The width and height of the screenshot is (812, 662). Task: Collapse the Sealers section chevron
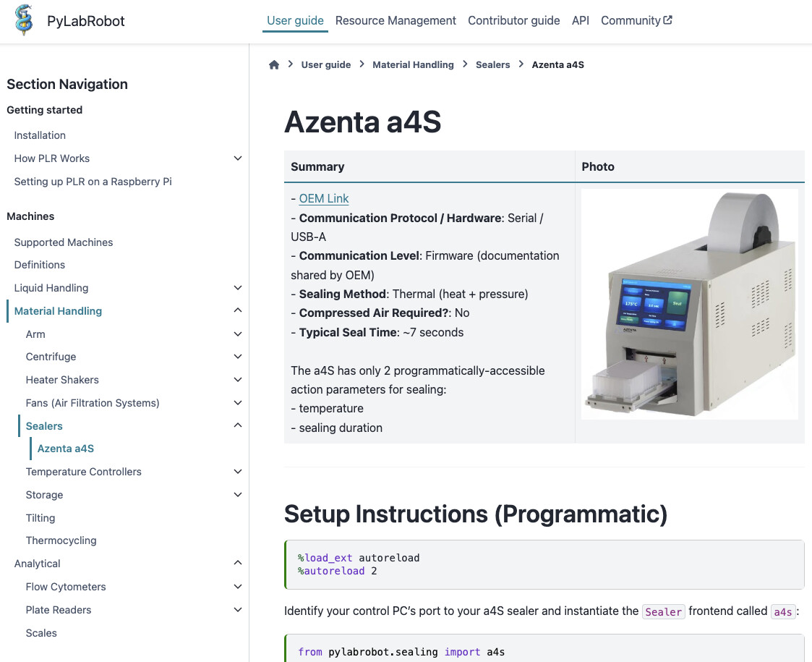pyautogui.click(x=238, y=426)
